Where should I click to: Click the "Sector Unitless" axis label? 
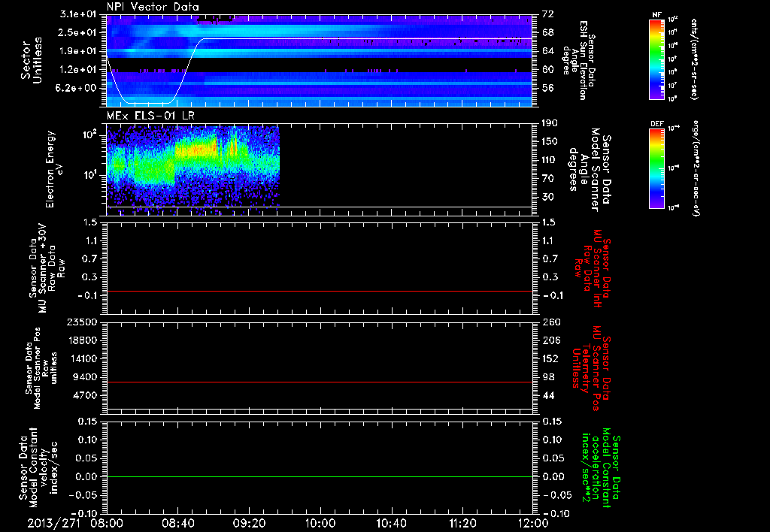(32, 60)
